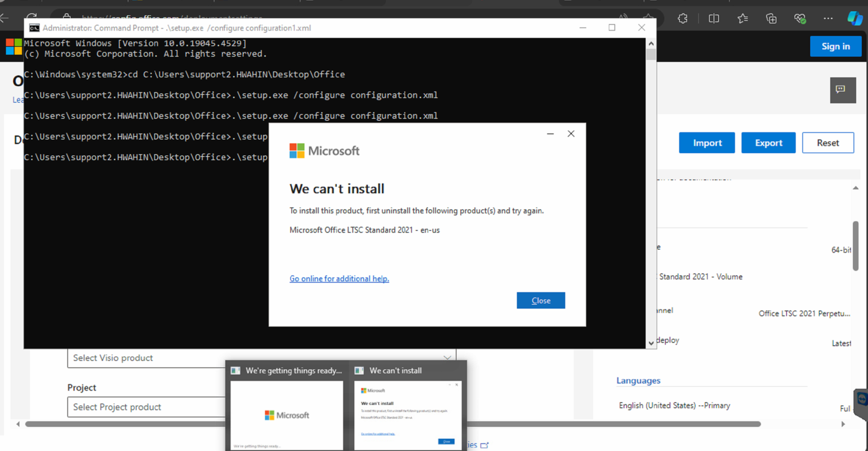The height and width of the screenshot is (451, 868).
Task: Click 'English (United States) --Primary' text
Action: [674, 405]
